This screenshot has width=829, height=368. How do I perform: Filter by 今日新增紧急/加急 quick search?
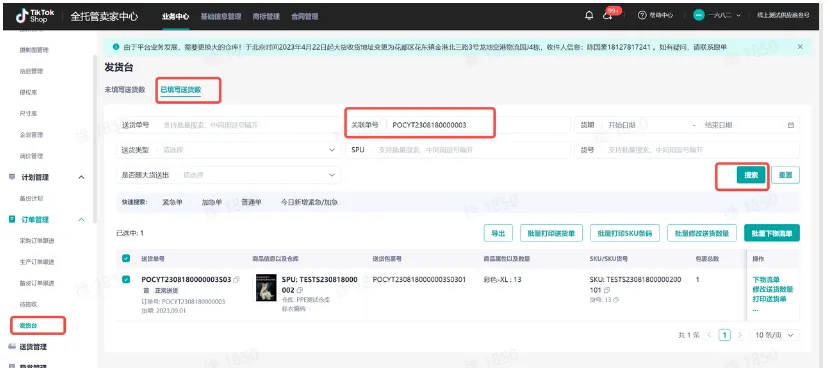309,202
